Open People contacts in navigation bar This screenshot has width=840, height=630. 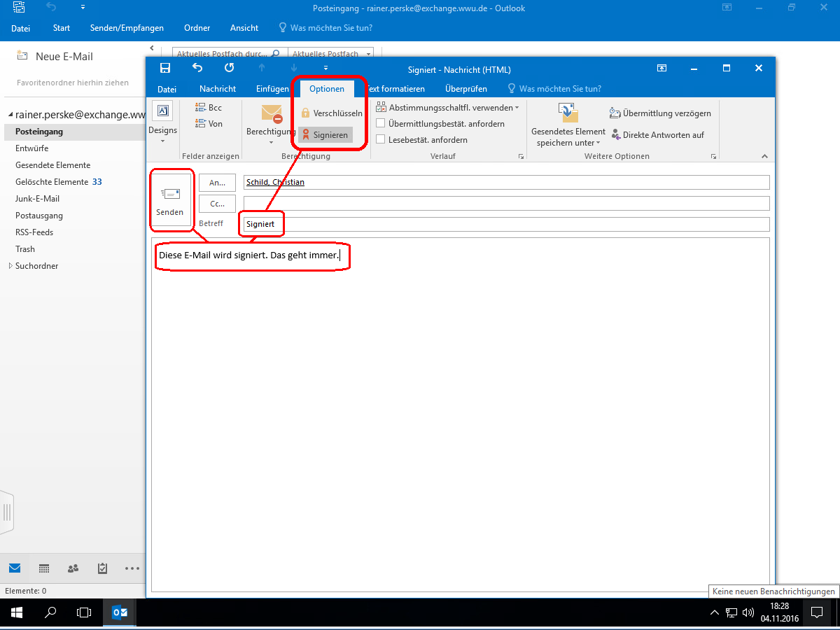click(73, 568)
